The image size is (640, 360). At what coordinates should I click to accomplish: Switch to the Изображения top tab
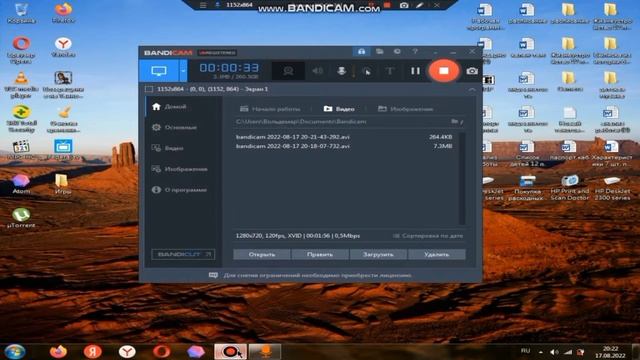(x=405, y=109)
